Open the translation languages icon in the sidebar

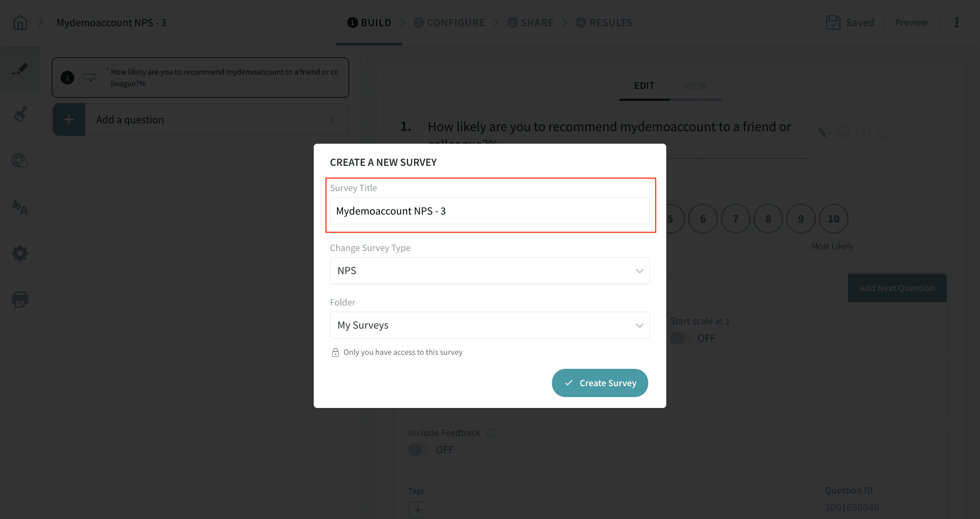pyautogui.click(x=20, y=207)
